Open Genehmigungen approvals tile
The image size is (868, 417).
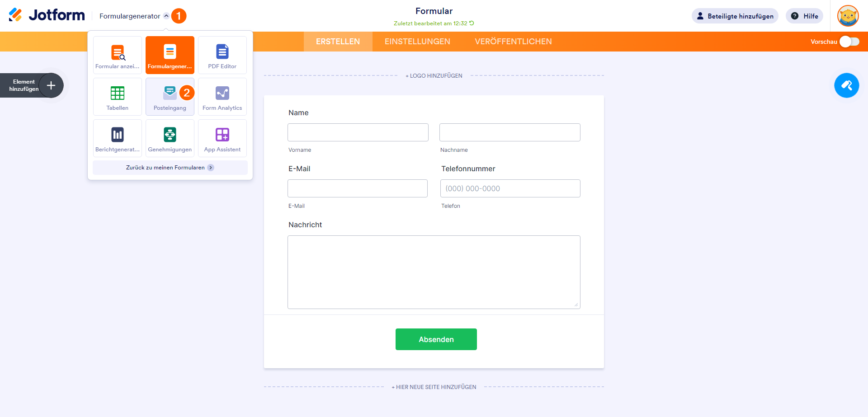pos(170,138)
